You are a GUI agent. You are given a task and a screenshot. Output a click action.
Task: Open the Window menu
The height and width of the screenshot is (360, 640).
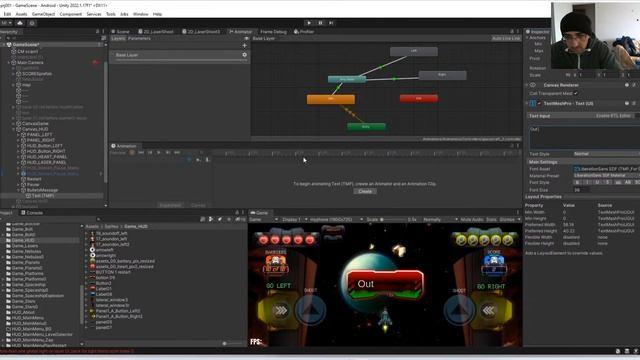click(140, 14)
